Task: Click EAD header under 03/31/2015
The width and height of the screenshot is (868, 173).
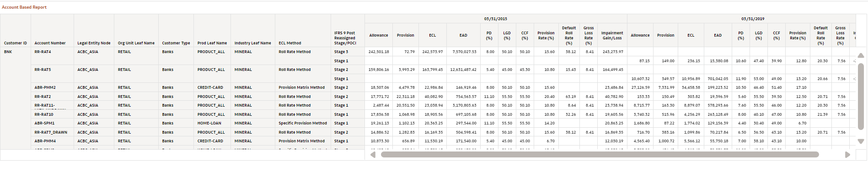Action: pos(463,35)
